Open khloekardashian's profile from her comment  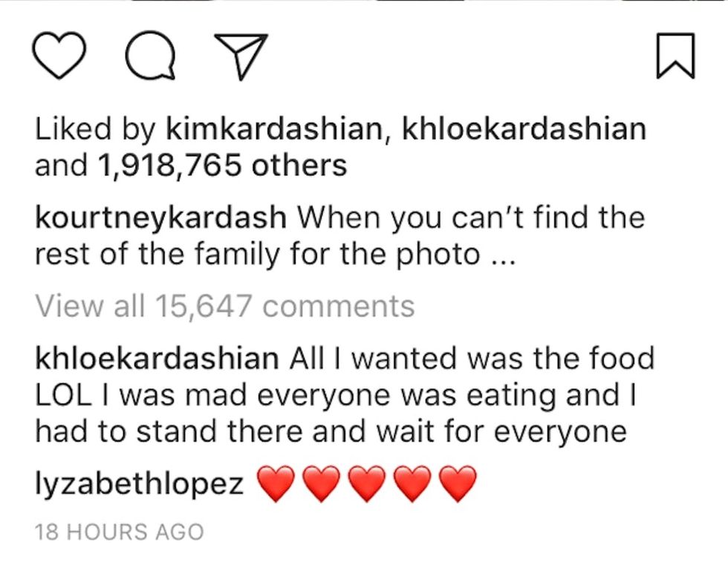(x=156, y=359)
